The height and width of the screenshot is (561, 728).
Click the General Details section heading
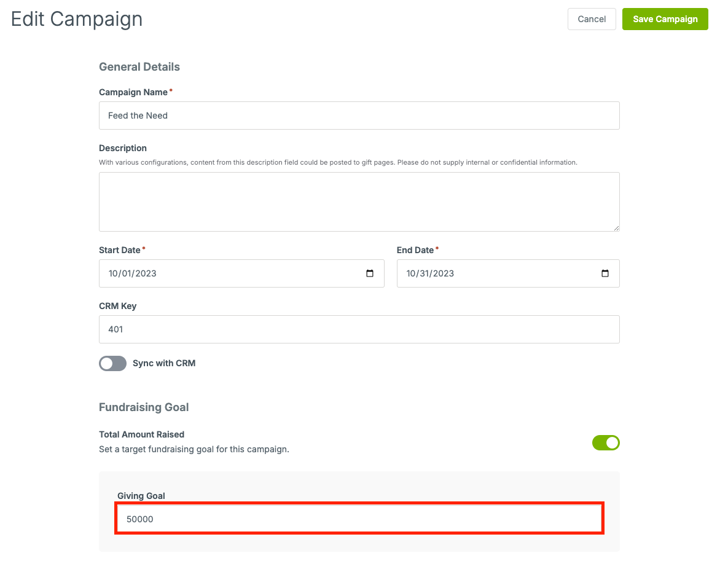(139, 67)
